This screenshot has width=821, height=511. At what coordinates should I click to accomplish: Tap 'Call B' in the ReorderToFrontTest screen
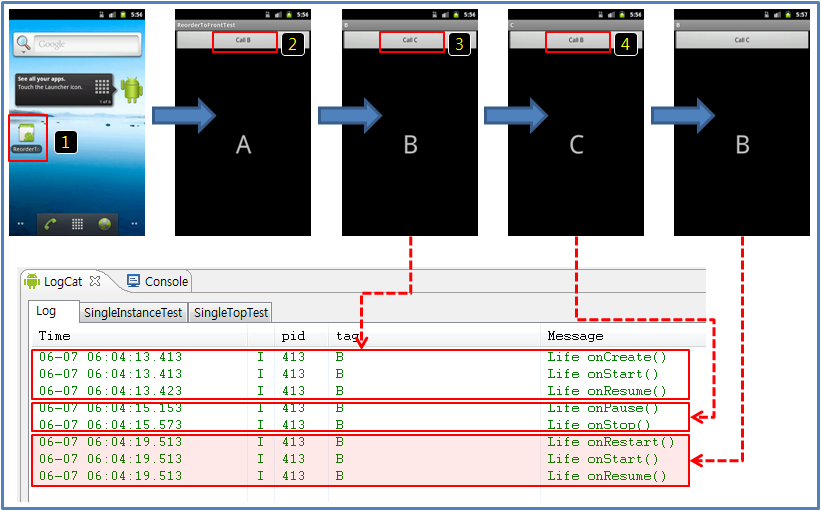coord(243,40)
